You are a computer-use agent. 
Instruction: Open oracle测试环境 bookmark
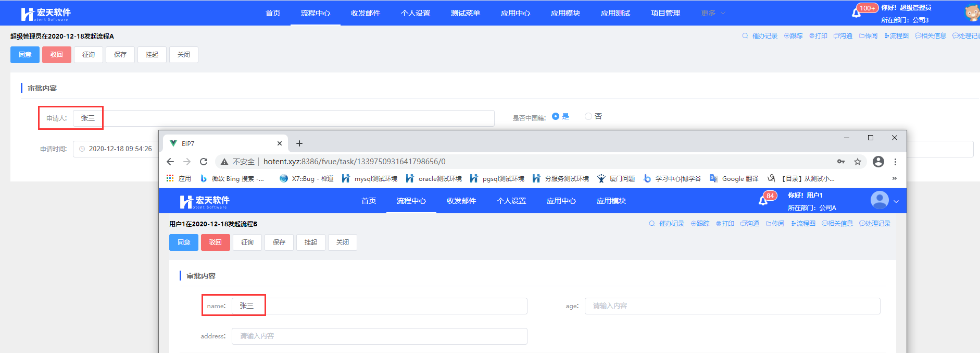click(x=434, y=178)
